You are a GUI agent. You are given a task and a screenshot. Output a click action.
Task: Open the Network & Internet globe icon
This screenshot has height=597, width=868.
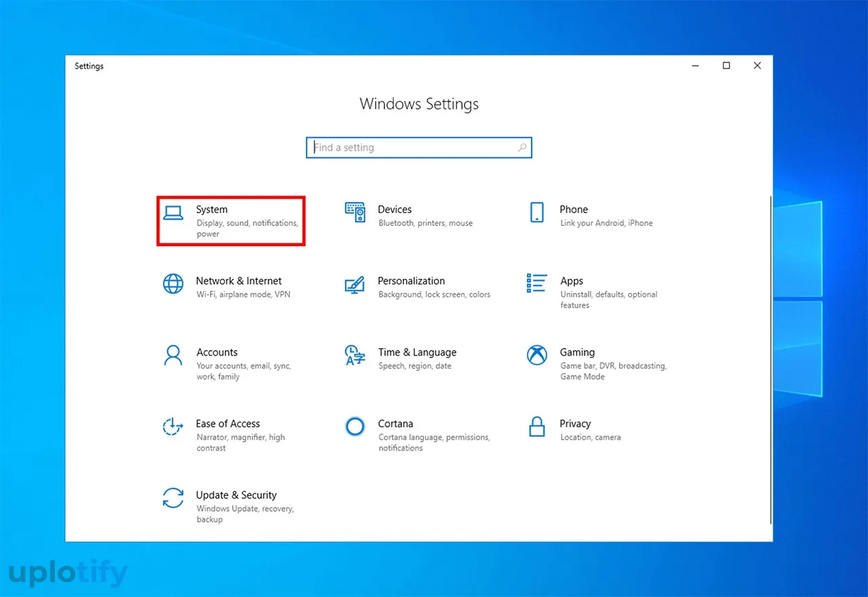tap(174, 284)
